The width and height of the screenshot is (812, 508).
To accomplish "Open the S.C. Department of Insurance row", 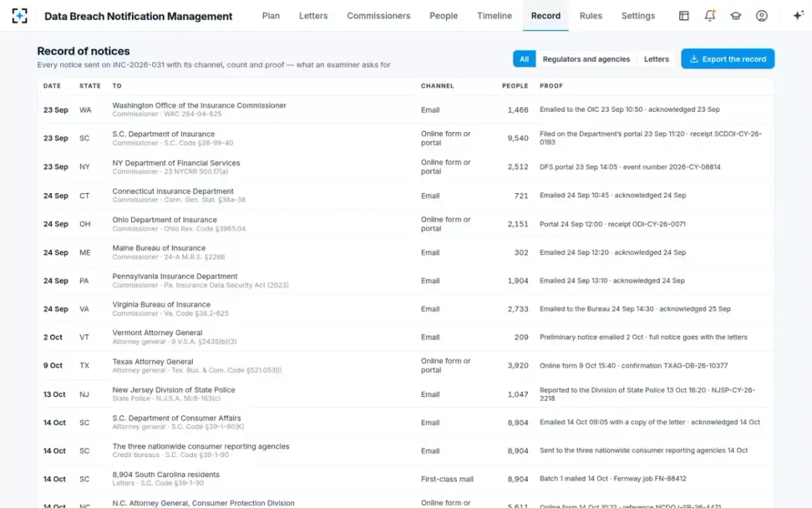I will tap(406, 138).
